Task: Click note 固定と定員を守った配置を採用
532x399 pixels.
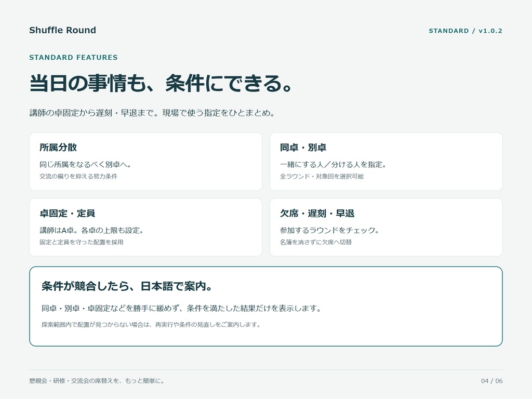Action: 82,242
